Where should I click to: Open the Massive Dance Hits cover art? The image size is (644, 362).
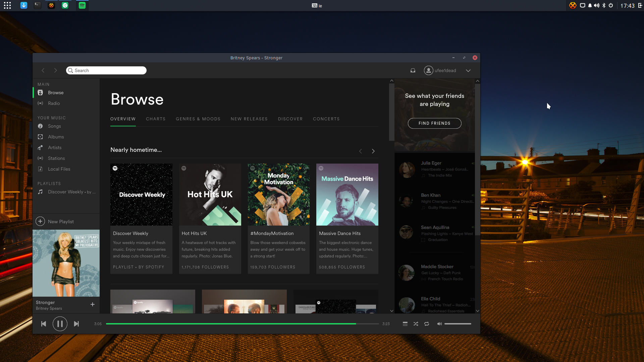(347, 194)
